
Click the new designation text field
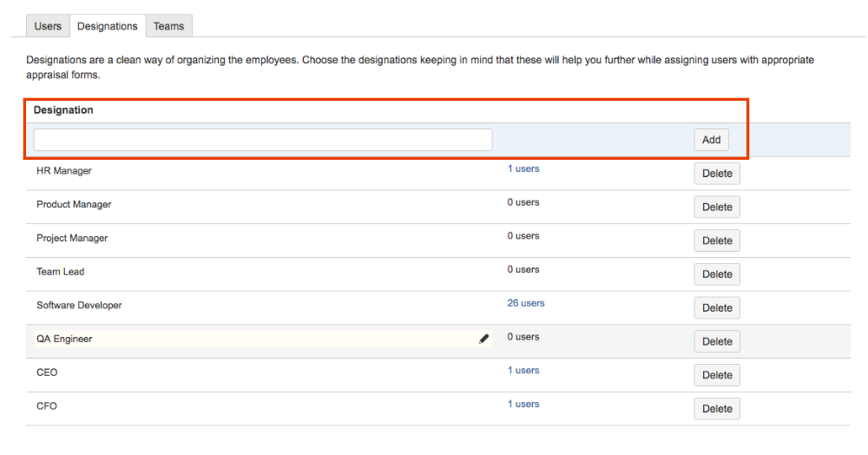263,140
